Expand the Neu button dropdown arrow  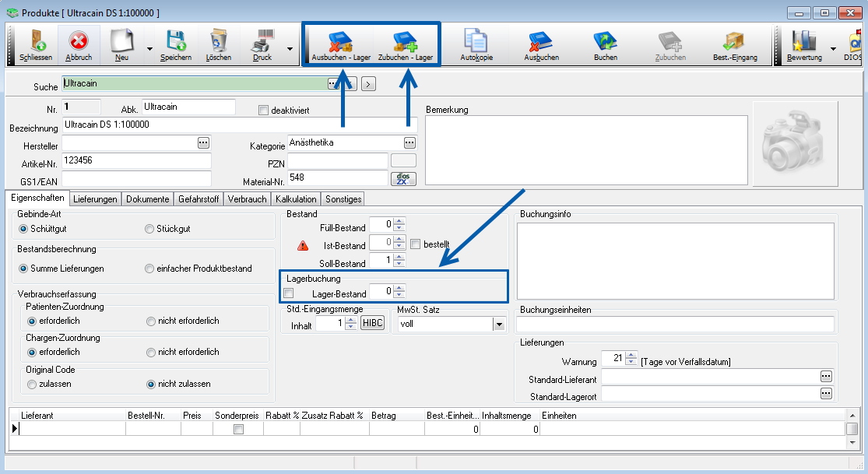pos(149,49)
